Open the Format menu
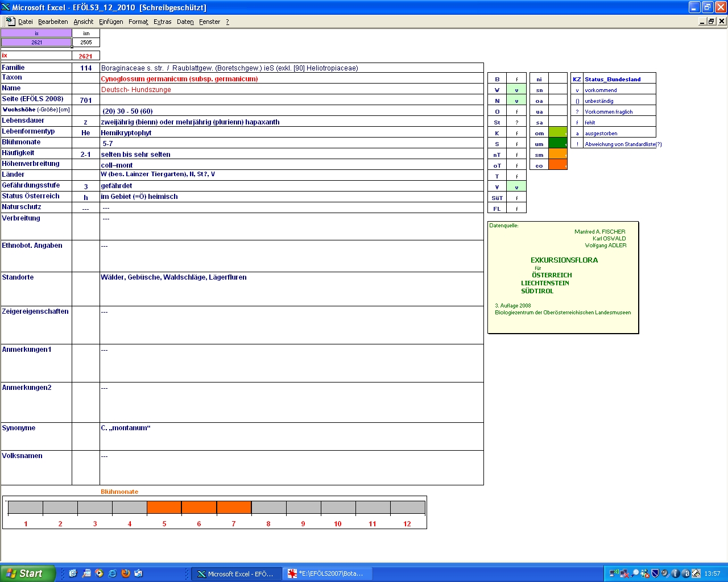The image size is (728, 582). point(138,22)
